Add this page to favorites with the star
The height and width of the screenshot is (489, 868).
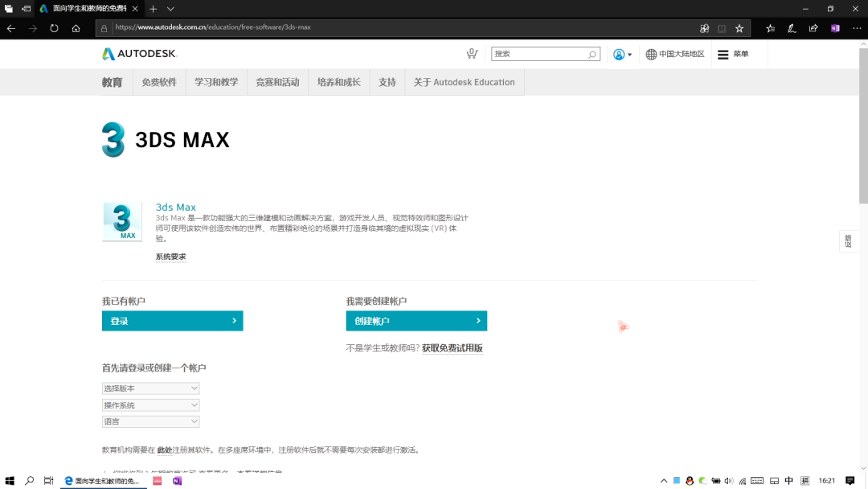pos(739,28)
